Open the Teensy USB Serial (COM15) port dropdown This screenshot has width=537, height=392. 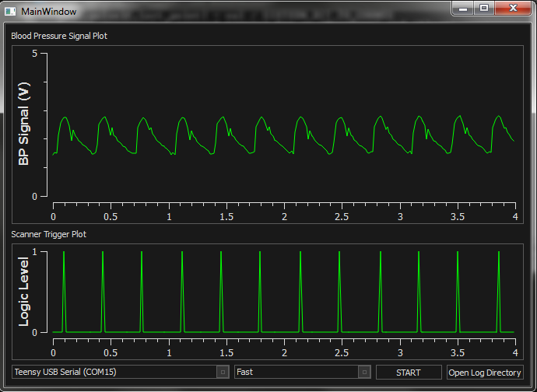(121, 372)
